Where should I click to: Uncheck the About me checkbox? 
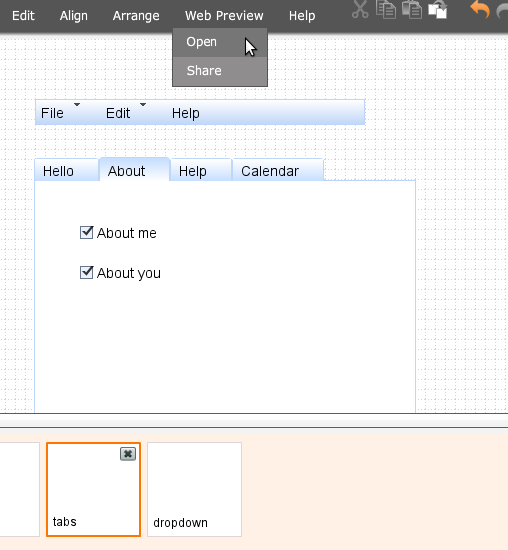[x=86, y=233]
